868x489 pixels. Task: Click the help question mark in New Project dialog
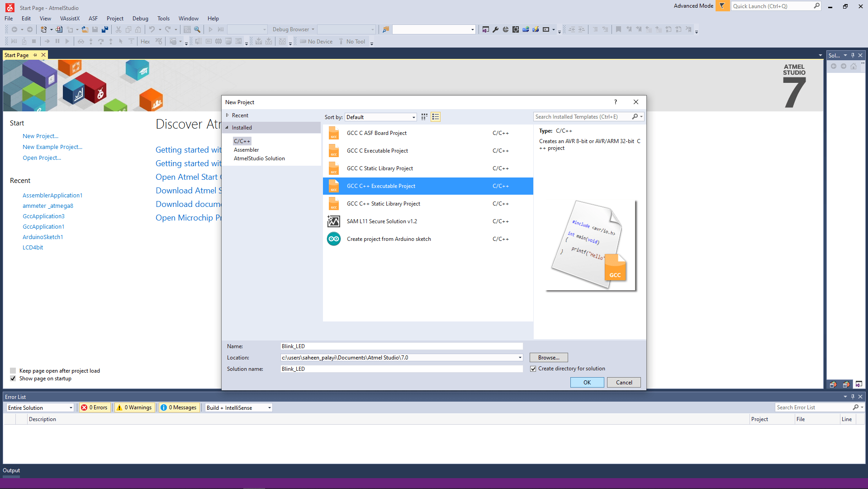pyautogui.click(x=616, y=102)
